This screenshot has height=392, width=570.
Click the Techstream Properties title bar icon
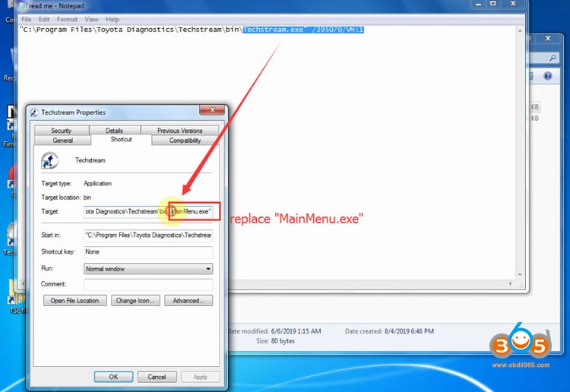tap(34, 112)
